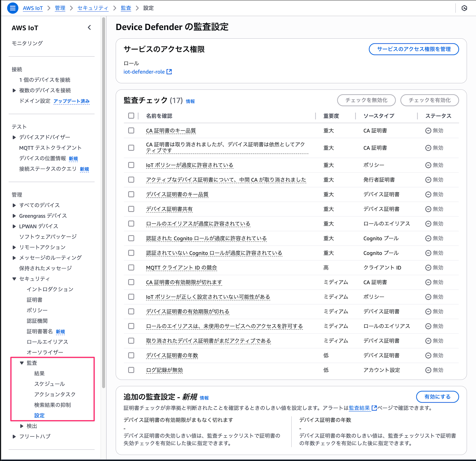Open 証明書署名 in sidebar
This screenshot has height=461, width=476.
pos(40,331)
